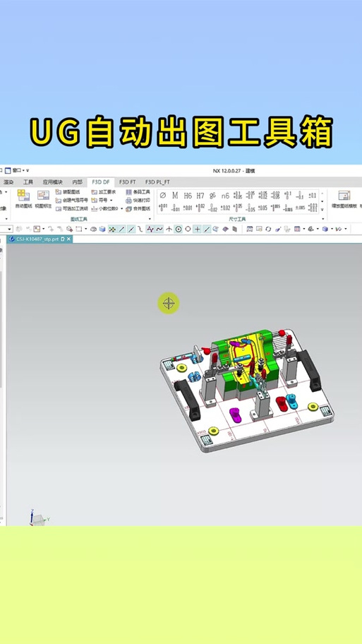Toggle the snap point cluster option
362x644 pixels.
click(x=112, y=229)
